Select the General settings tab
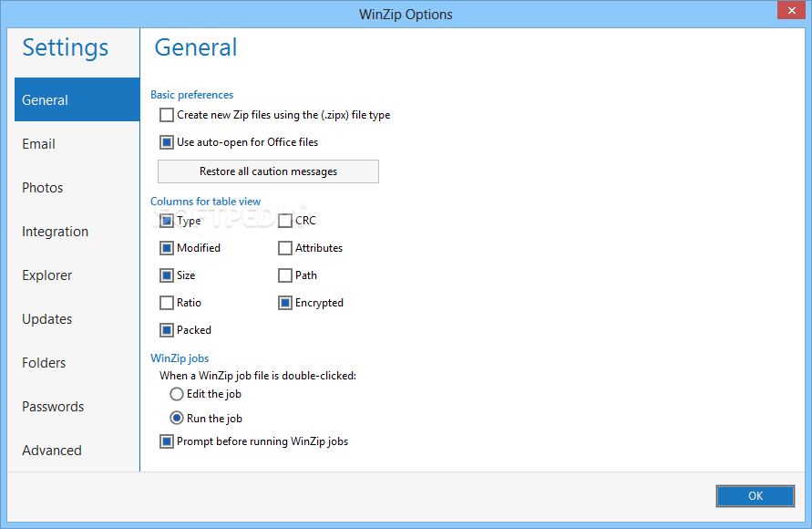 coord(77,99)
